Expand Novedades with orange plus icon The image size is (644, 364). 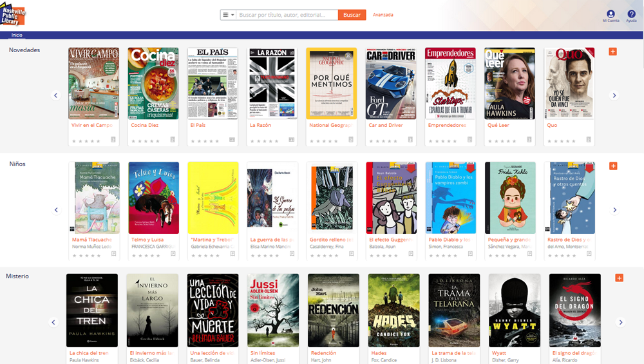(613, 52)
